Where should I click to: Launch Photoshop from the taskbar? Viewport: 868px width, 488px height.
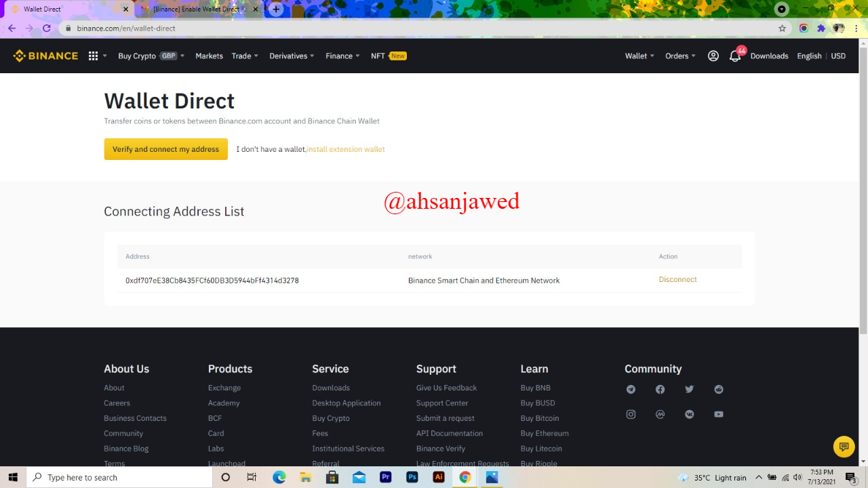click(x=412, y=477)
